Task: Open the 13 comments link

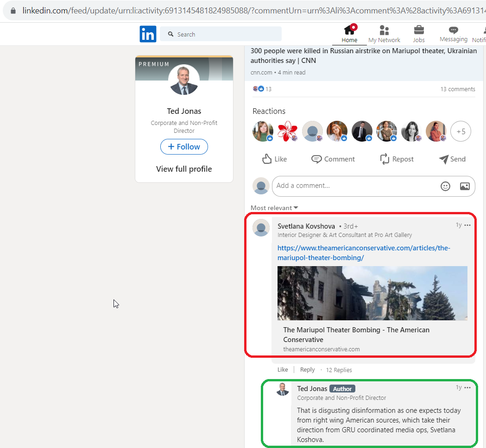Action: (457, 89)
